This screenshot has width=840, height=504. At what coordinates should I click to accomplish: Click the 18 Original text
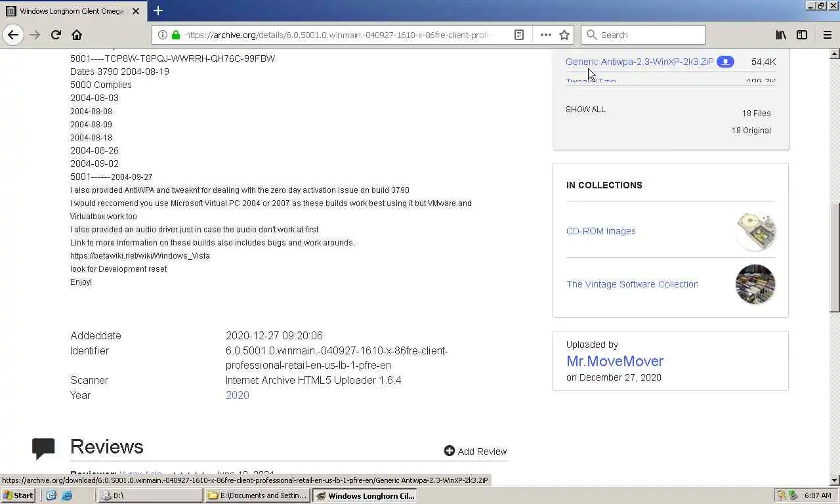coord(751,131)
